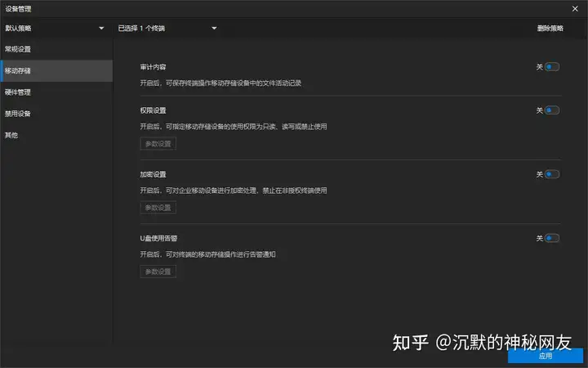Toggle the 加密设置 switch
The height and width of the screenshot is (368, 588).
click(551, 174)
